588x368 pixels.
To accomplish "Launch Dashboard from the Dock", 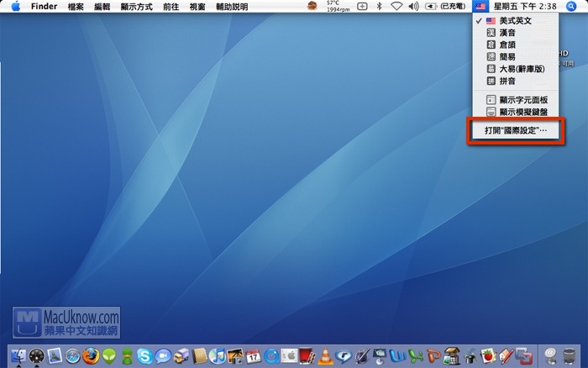I will 36,355.
